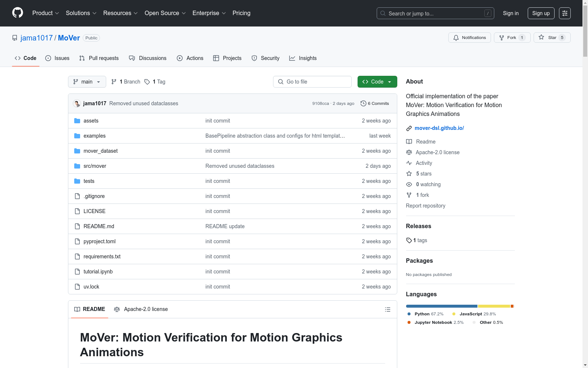Expand the Enterprise menu
Image resolution: width=588 pixels, height=368 pixels.
point(209,13)
